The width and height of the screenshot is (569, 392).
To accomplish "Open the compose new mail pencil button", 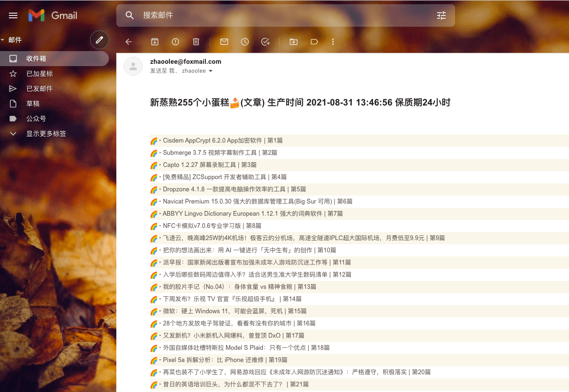I will [x=99, y=40].
